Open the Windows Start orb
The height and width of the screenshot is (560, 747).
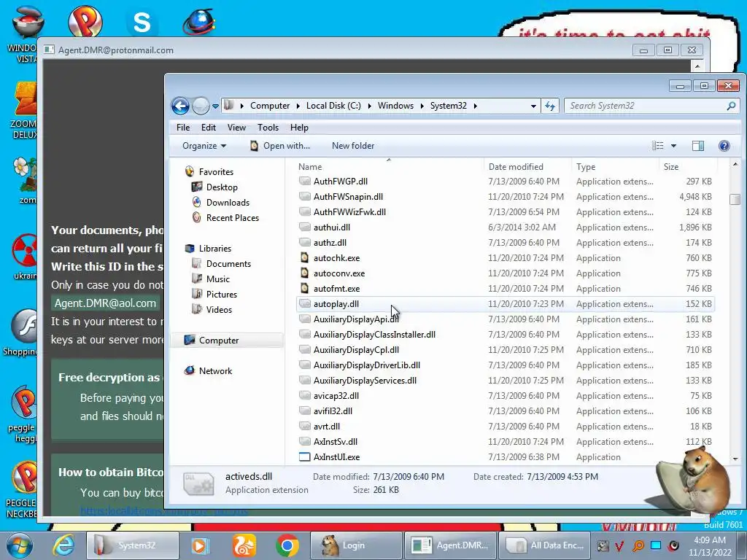(20, 545)
